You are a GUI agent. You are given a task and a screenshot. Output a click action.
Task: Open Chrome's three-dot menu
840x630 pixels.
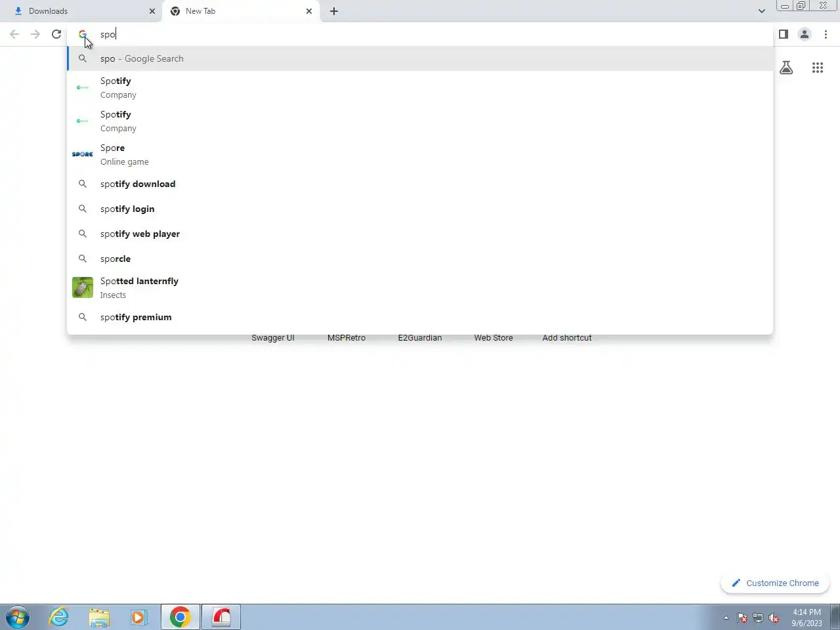pos(826,34)
